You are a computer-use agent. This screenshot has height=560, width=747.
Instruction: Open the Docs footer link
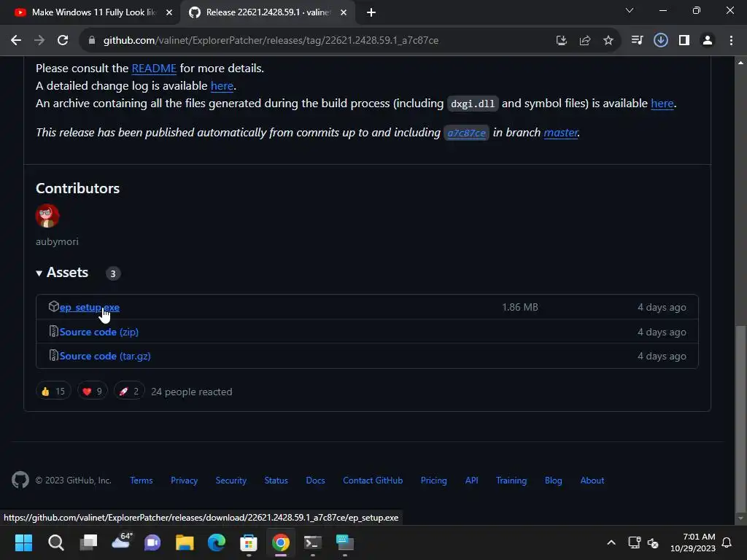tap(315, 481)
